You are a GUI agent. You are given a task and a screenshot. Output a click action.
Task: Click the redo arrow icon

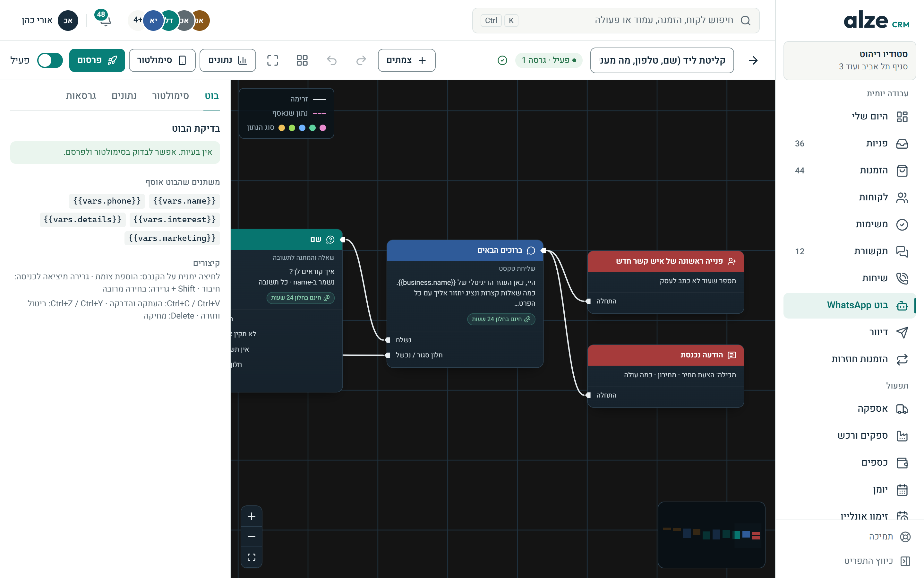tap(361, 60)
